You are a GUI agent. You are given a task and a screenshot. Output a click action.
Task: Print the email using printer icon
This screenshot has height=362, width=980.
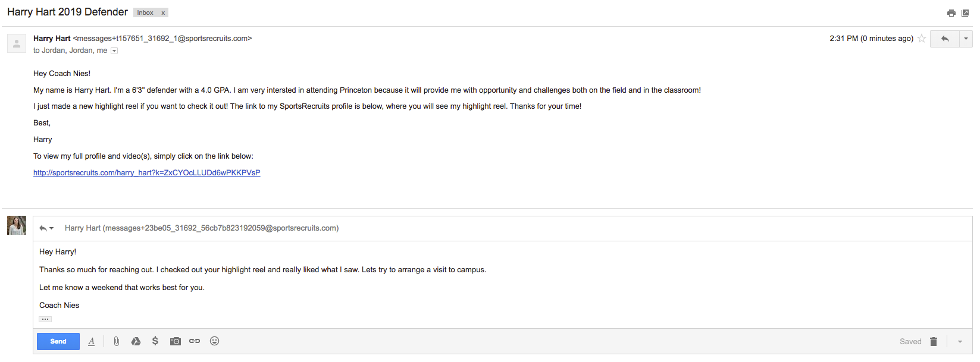(x=951, y=13)
